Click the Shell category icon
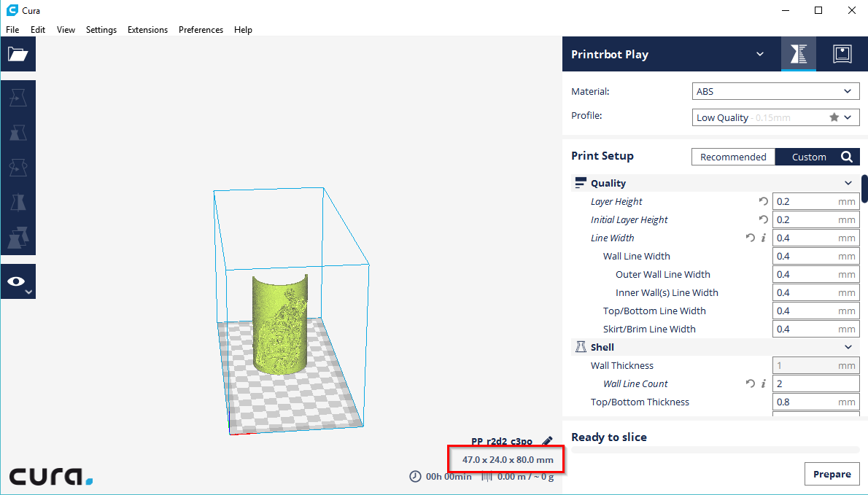868x495 pixels. coord(580,347)
